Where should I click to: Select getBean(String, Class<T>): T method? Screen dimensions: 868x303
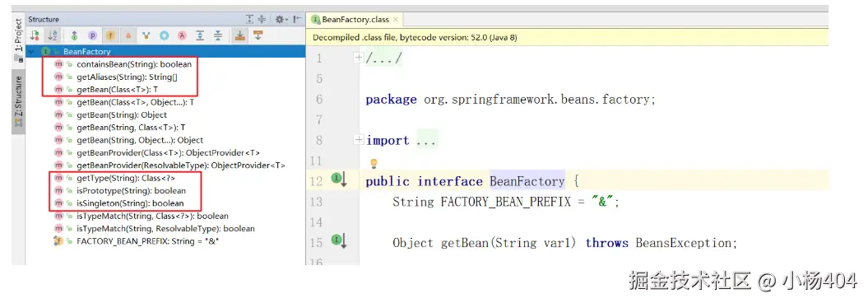point(131,128)
